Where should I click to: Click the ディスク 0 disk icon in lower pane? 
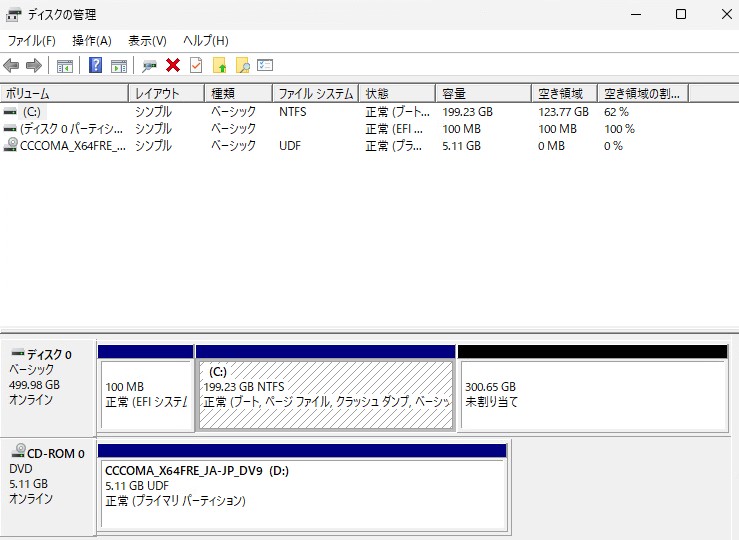pyautogui.click(x=18, y=352)
